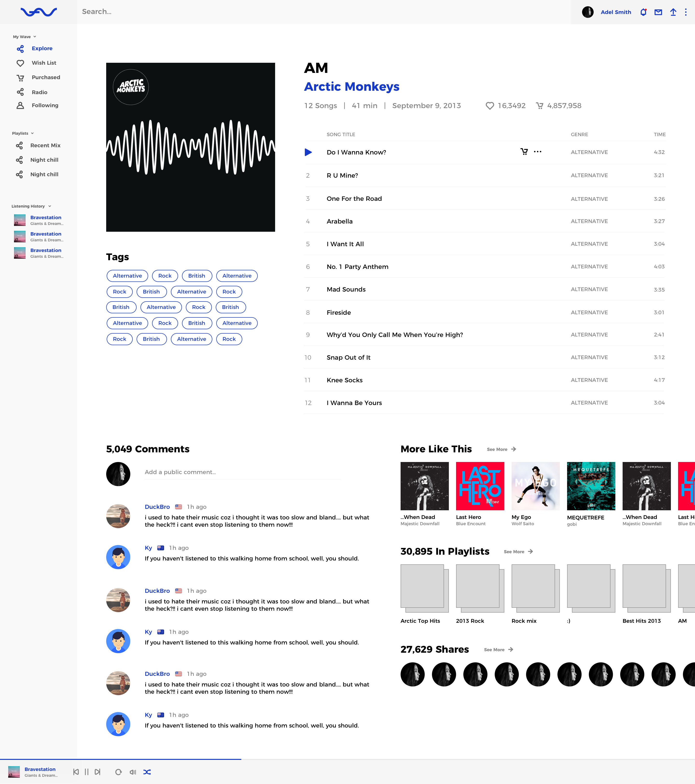Open the messages envelope icon
The width and height of the screenshot is (695, 784).
(x=658, y=12)
